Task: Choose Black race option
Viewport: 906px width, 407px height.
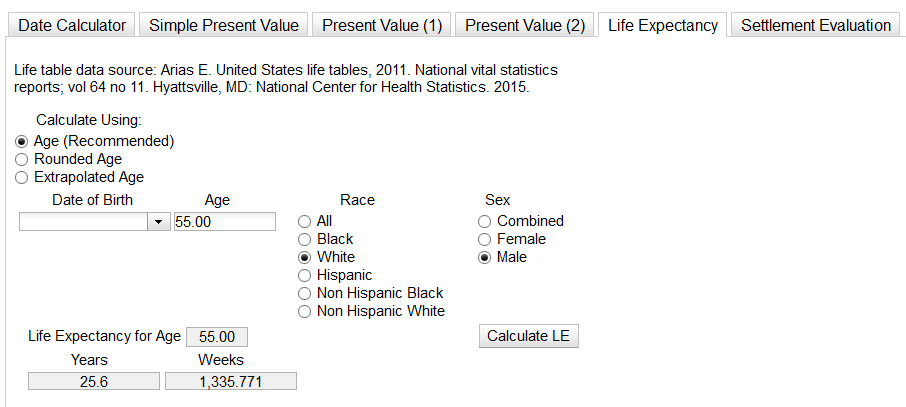Action: click(305, 239)
